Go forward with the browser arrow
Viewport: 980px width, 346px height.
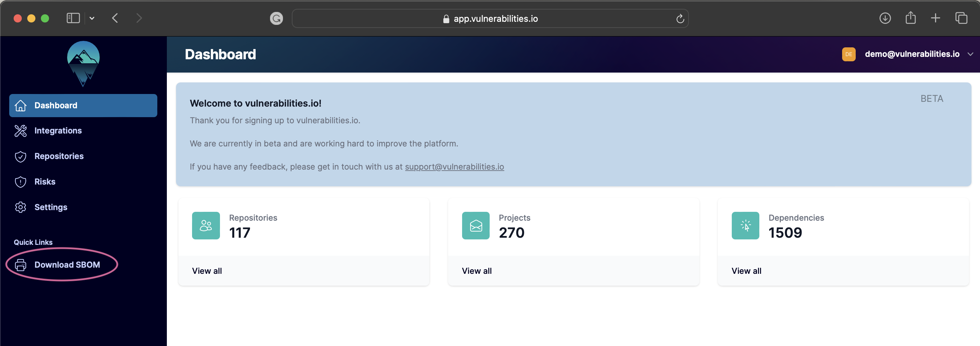tap(139, 18)
